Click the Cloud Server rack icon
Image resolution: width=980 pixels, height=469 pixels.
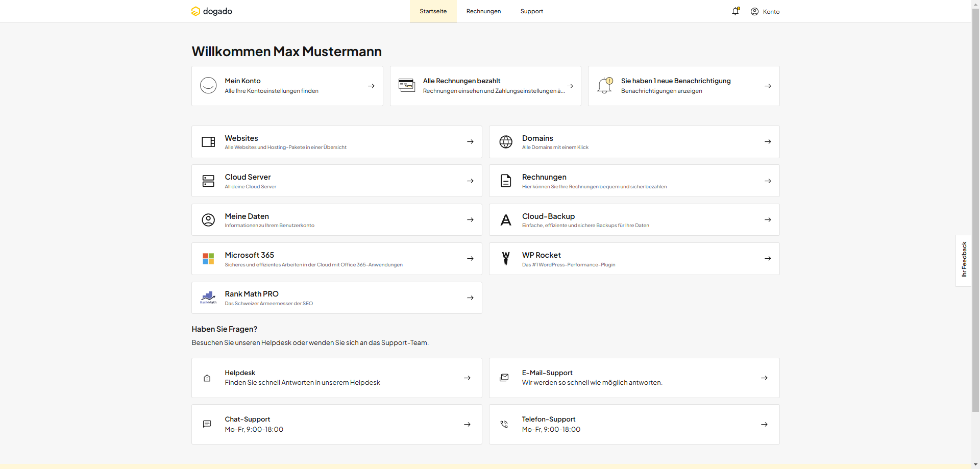point(208,181)
